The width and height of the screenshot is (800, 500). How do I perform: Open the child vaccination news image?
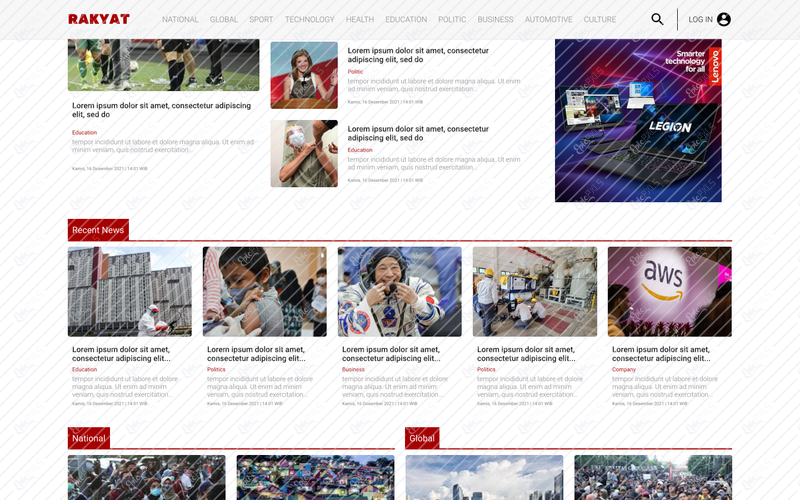point(265,292)
